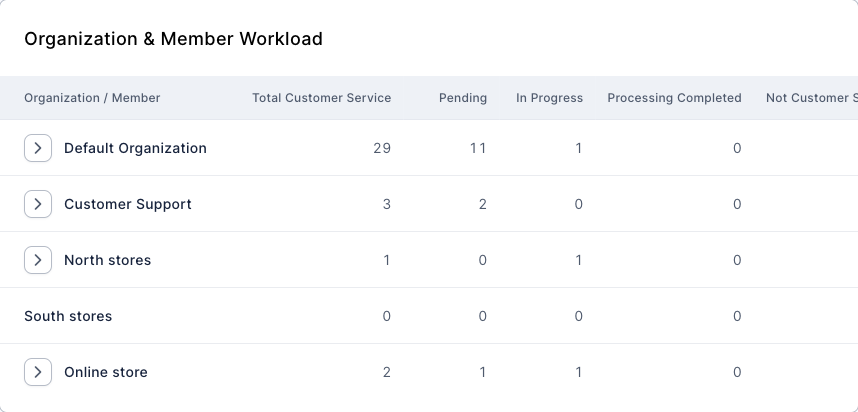
Task: Click Online store total value 2
Action: [386, 373]
